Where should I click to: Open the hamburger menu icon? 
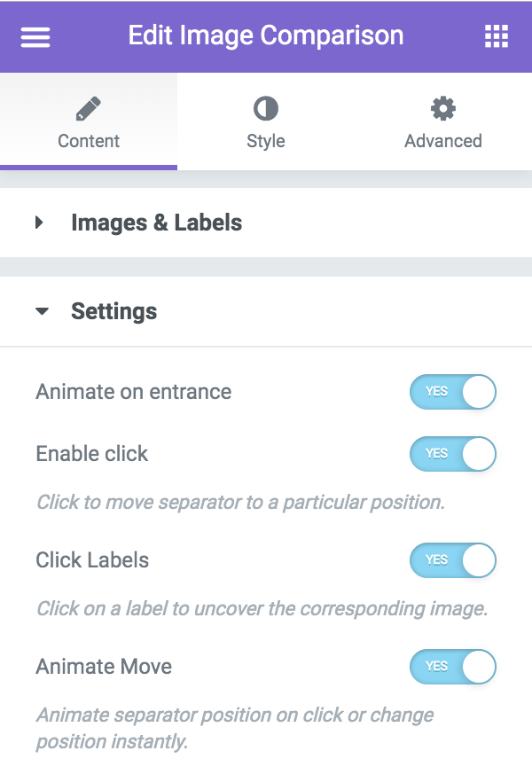[x=35, y=37]
